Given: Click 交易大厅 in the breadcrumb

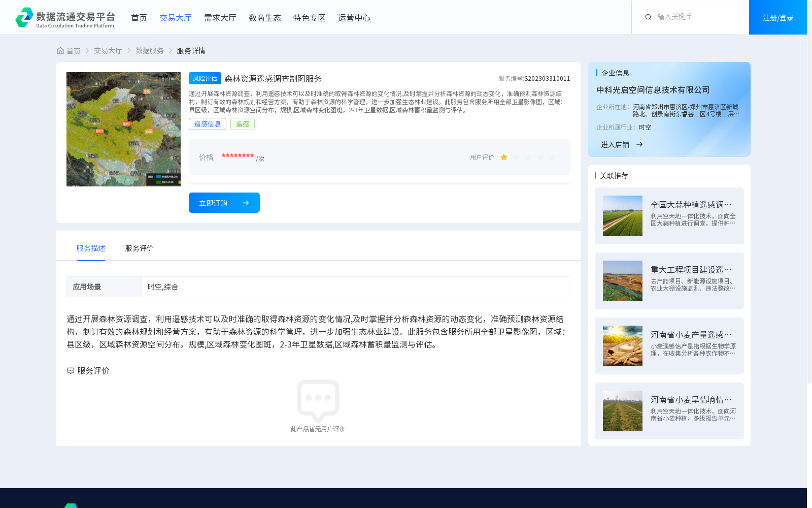Looking at the screenshot, I should coord(108,51).
